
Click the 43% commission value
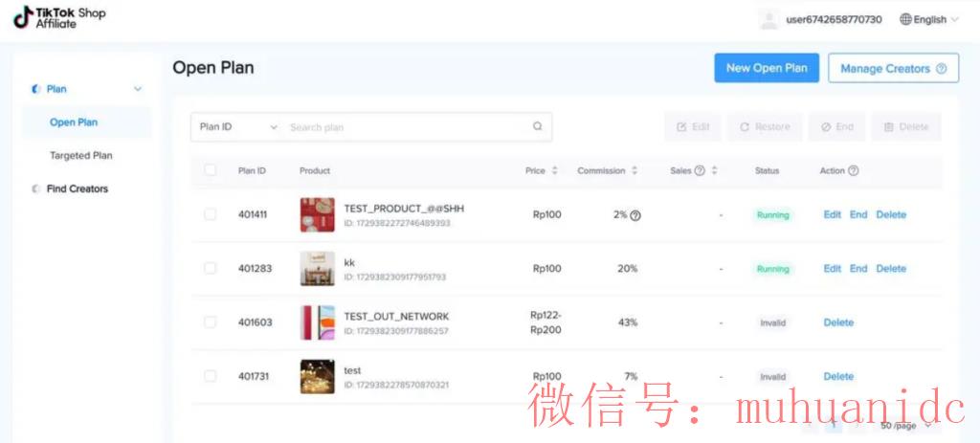(628, 322)
